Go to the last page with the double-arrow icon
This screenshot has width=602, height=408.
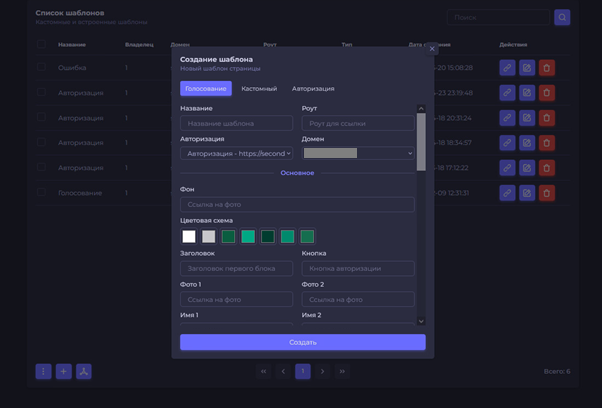(342, 371)
